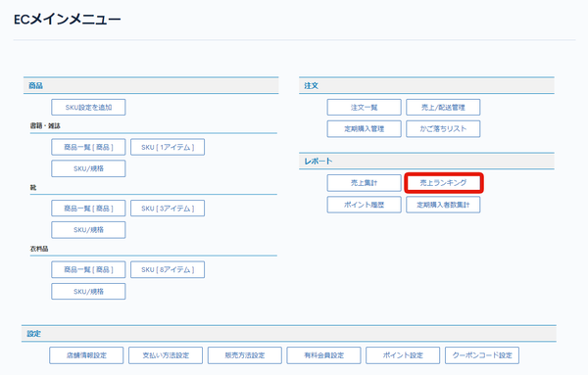588x375 pixels.
Task: Select the SKU[8アイテム] button
Action: pyautogui.click(x=168, y=269)
